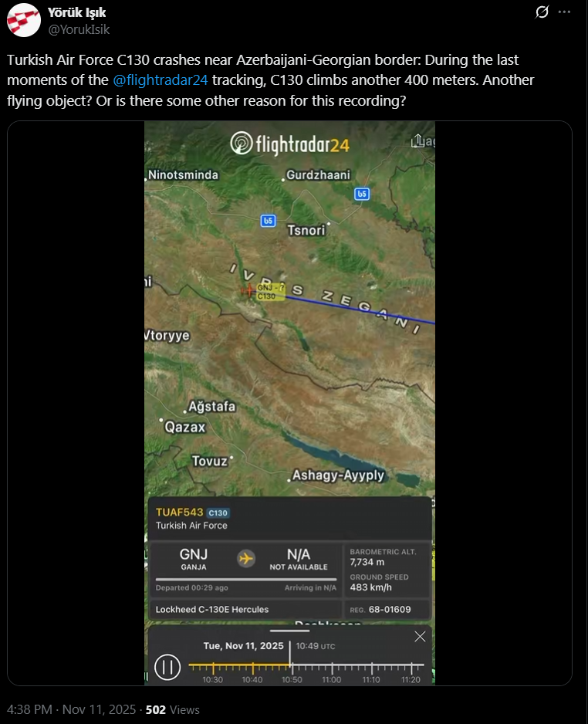Viewport: 588px width, 724px height.
Task: Click the C130 aircraft type badge
Action: [218, 513]
